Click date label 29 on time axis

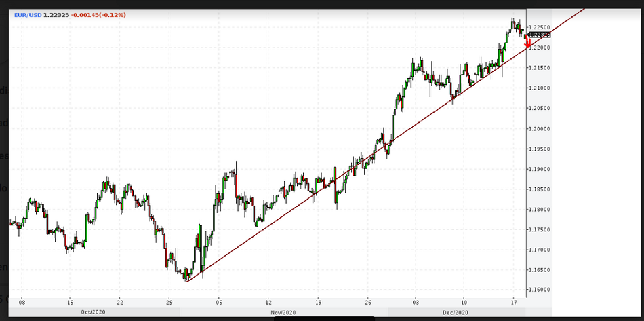click(169, 301)
